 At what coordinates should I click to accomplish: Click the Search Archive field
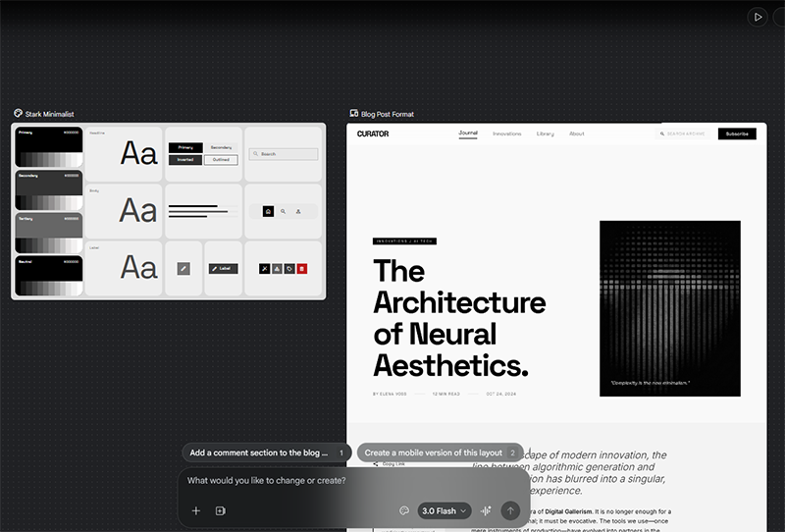point(684,133)
